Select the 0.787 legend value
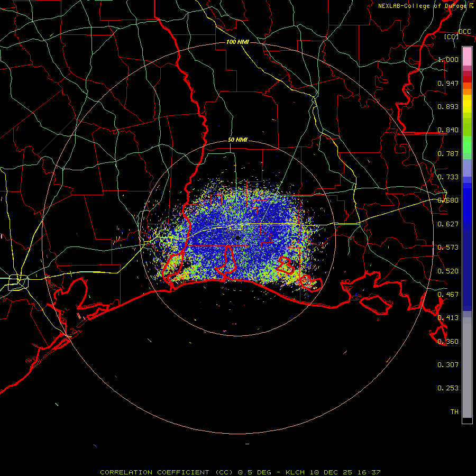Screen dimensions: 476x476 coord(448,153)
